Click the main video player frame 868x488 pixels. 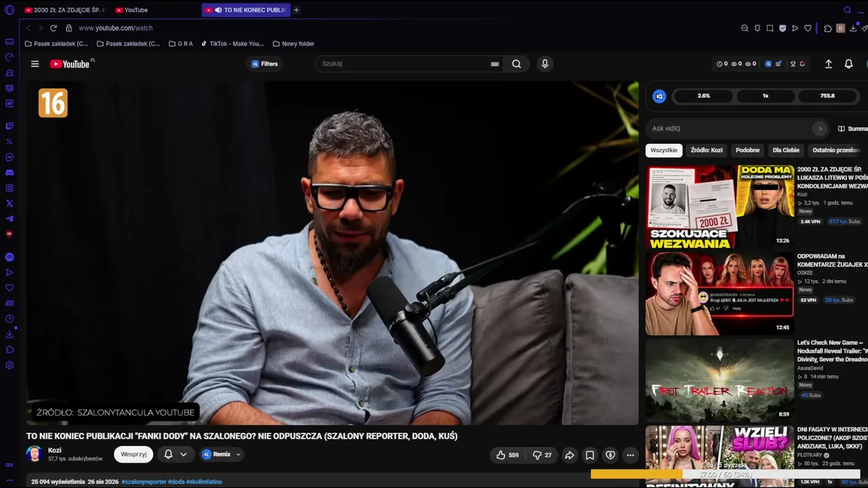coord(332,253)
